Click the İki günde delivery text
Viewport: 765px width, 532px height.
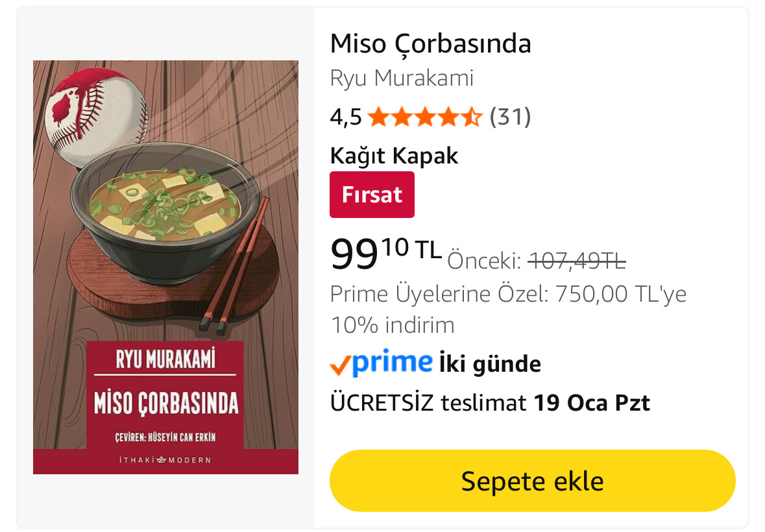coord(490,364)
